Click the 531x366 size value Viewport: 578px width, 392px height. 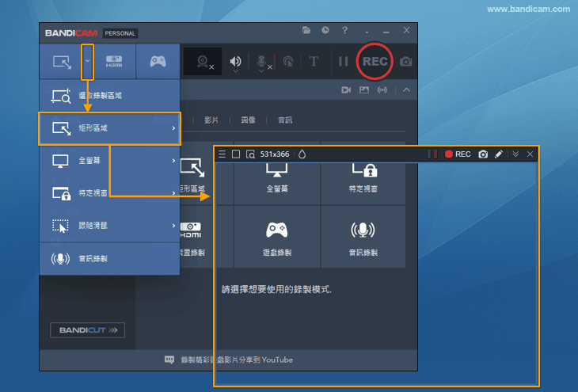[275, 154]
